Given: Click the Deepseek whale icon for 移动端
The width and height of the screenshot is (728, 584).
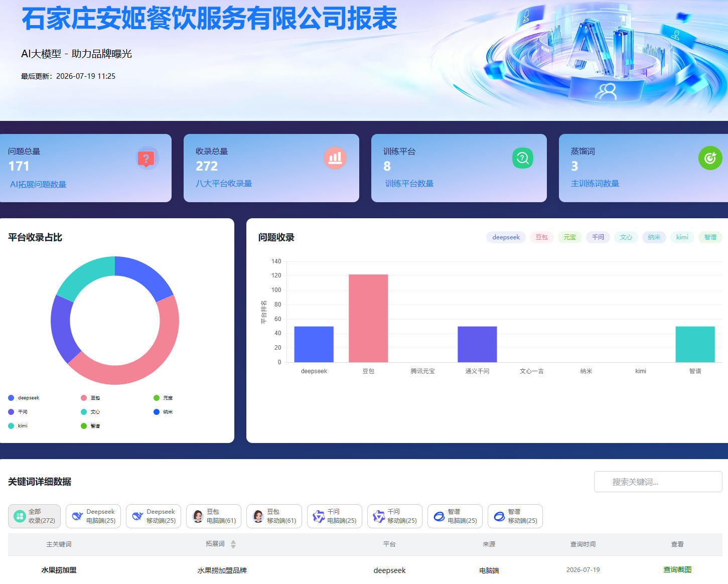Looking at the screenshot, I should [137, 516].
